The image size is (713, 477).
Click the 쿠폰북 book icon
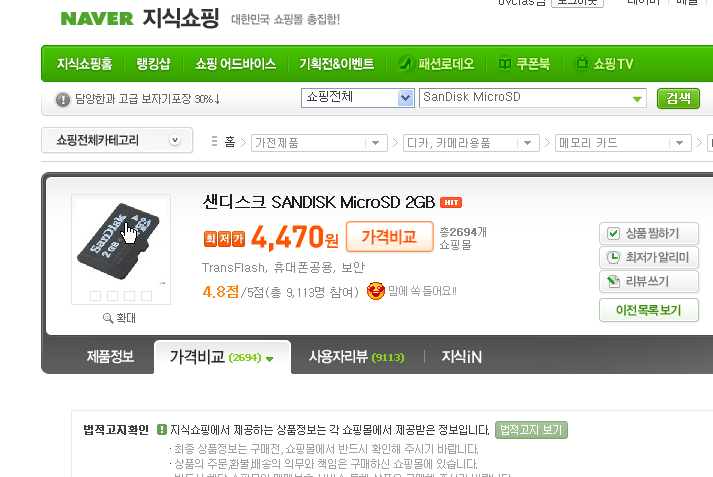(505, 63)
